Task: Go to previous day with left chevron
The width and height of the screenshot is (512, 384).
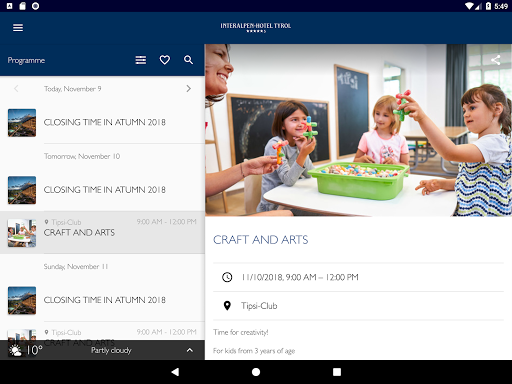Action: pyautogui.click(x=16, y=89)
